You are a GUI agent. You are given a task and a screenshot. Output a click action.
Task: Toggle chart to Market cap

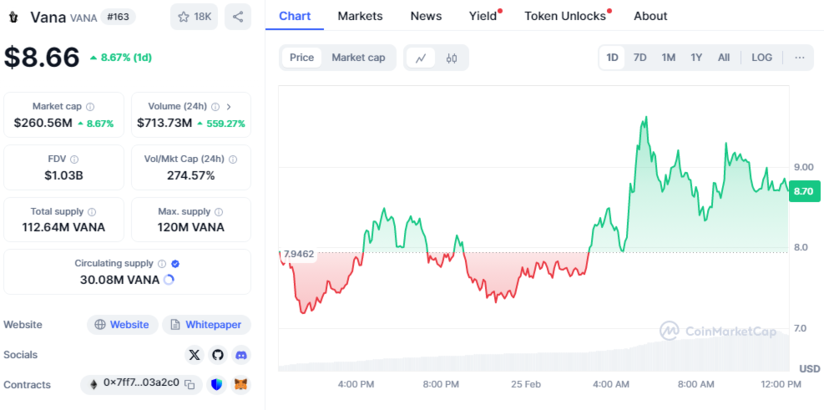[x=358, y=58]
